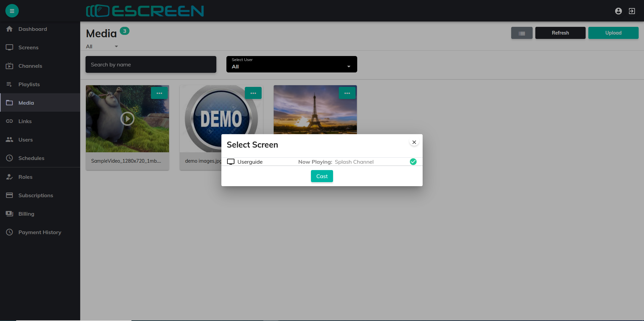Click the Refresh button
The image size is (644, 321).
pyautogui.click(x=560, y=33)
